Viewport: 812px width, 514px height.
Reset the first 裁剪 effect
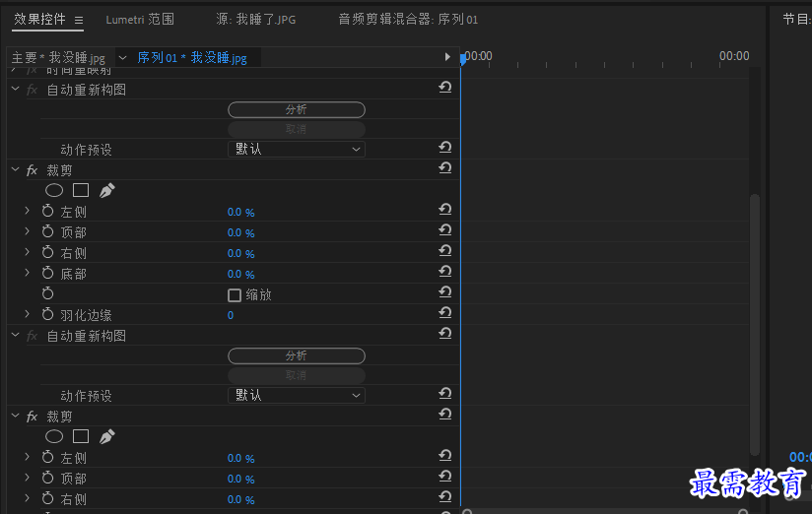[444, 168]
